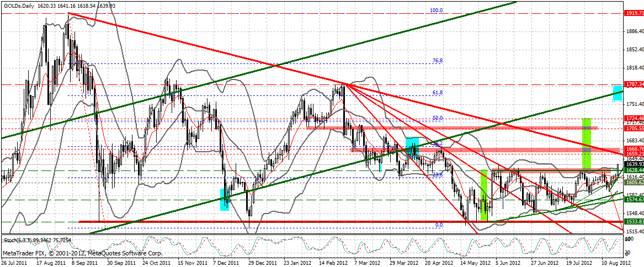This screenshot has width=644, height=267.
Task: Click the 76.8 Fibonacci level label
Action: pos(438,60)
